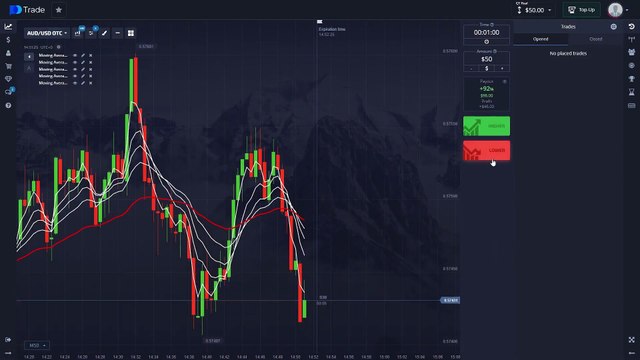Remove the top Moving Average indicator
Viewport: 640px width, 360px height.
91,56
